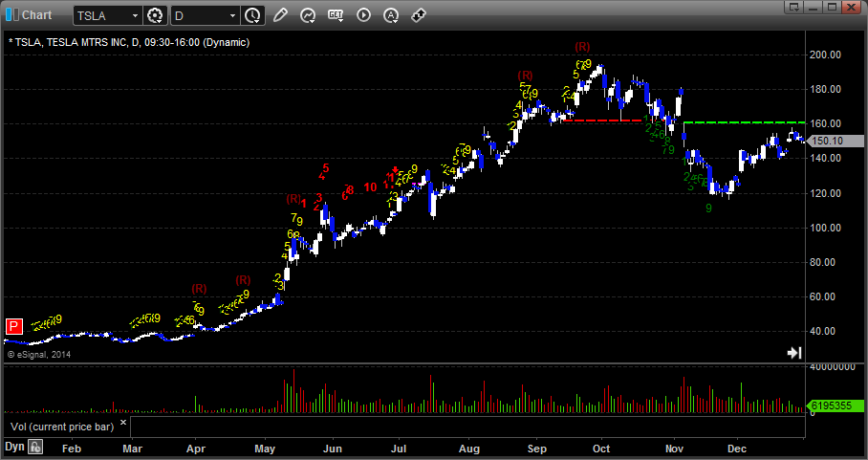Open the symbol settings gear menu
Image resolution: width=868 pixels, height=460 pixels.
(x=155, y=16)
